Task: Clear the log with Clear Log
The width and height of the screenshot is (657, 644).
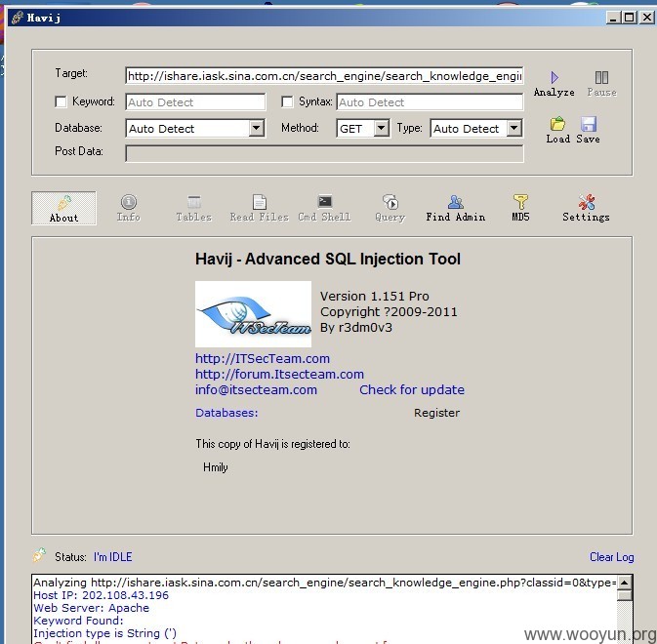Action: (x=611, y=557)
